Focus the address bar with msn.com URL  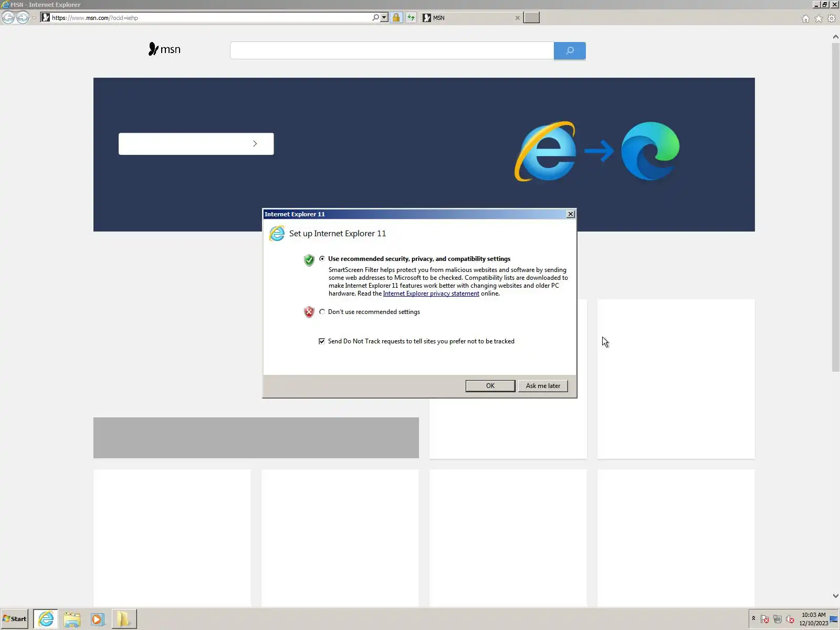click(210, 17)
